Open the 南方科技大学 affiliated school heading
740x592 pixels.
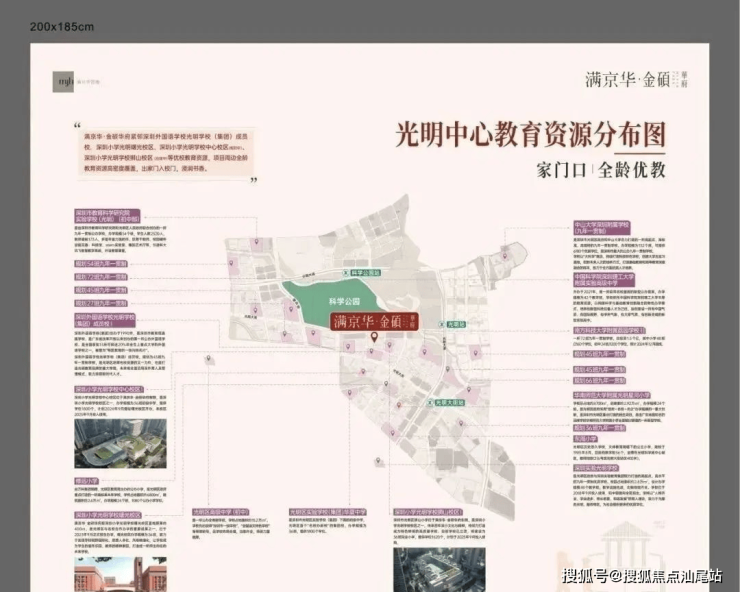point(609,330)
